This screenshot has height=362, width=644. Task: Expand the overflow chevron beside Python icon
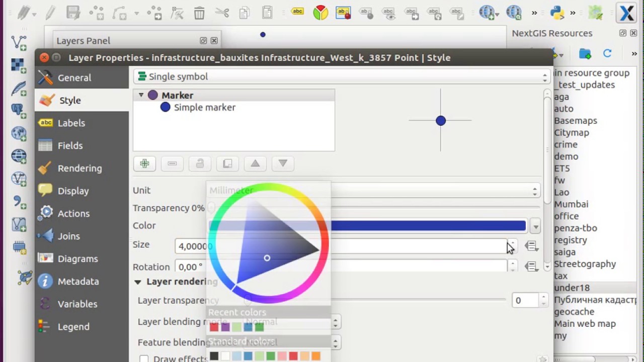click(573, 13)
